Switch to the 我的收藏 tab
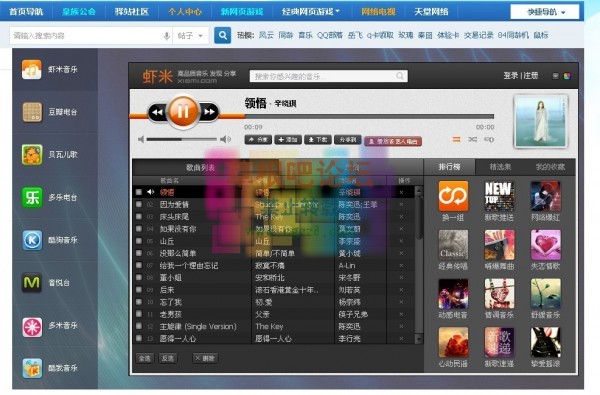 550,166
